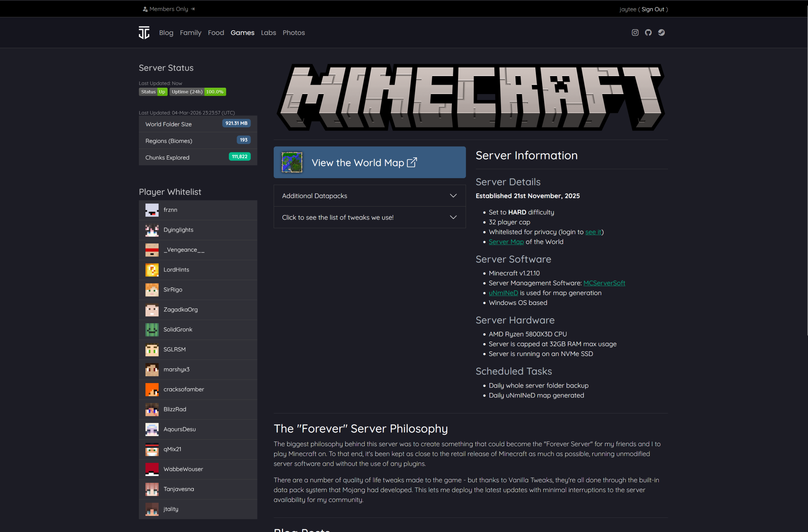Click cracksofamber's orange avatar icon

(x=152, y=389)
